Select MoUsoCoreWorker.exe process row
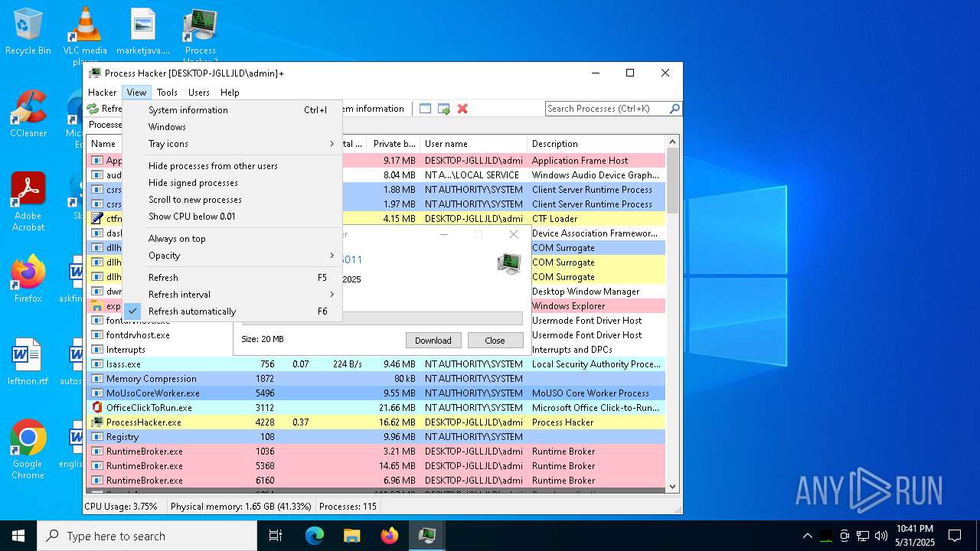980x551 pixels. (376, 393)
